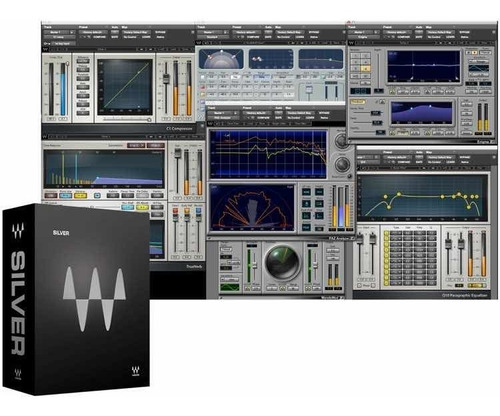Screen dimensions: 500x416
Task: Click LEARN in the C1 Compressor header
Action: click(x=147, y=37)
